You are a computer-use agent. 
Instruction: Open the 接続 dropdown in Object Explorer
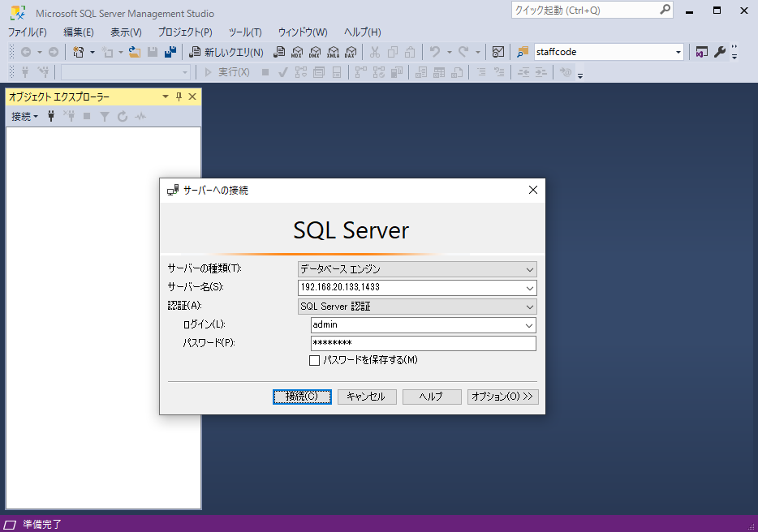[24, 117]
